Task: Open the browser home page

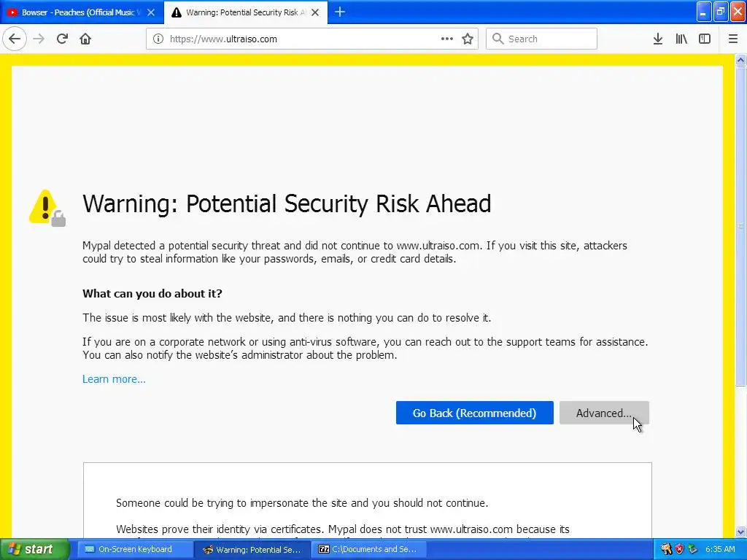Action: (x=85, y=39)
